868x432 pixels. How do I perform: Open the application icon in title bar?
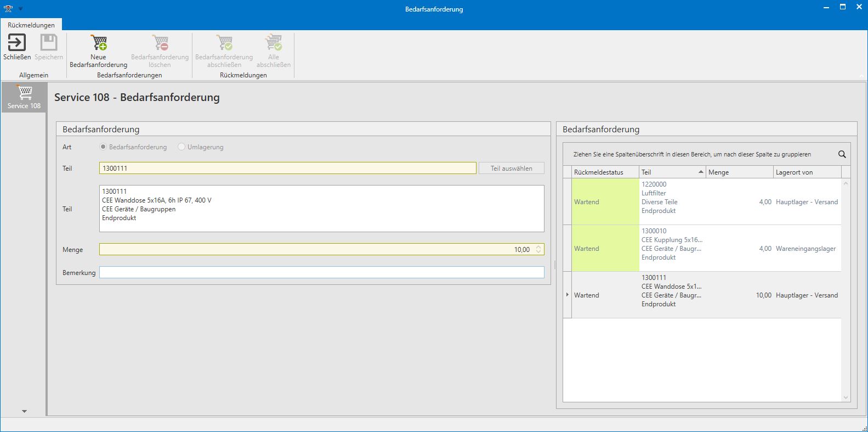point(8,9)
